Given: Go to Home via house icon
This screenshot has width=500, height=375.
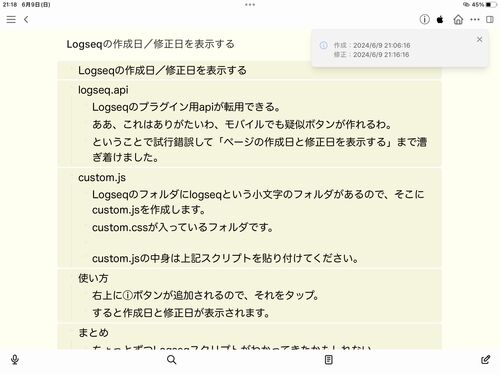Looking at the screenshot, I should click(458, 20).
